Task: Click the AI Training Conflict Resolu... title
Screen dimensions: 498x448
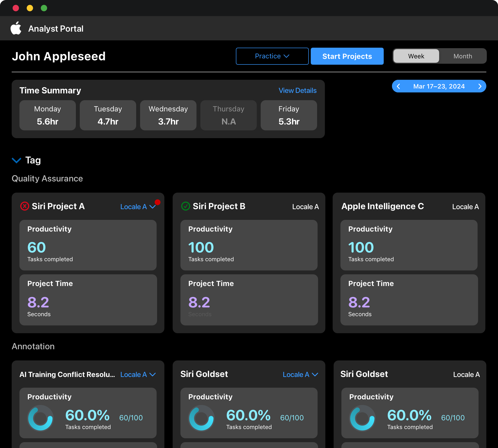Action: (67, 374)
